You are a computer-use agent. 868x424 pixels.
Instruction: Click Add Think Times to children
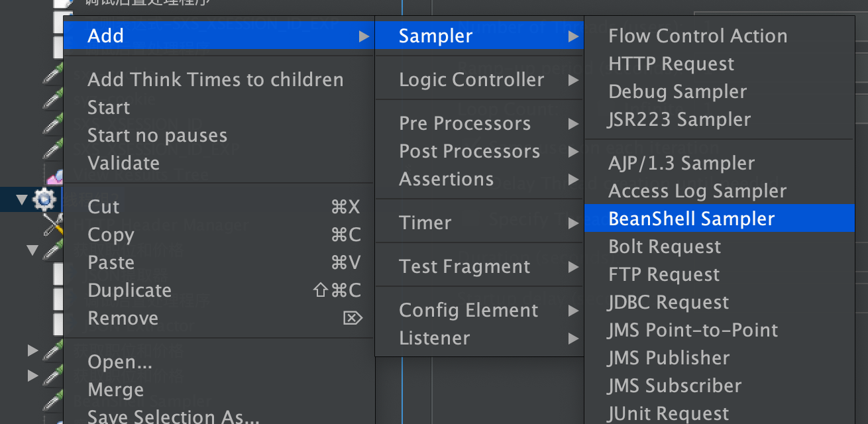pyautogui.click(x=215, y=80)
